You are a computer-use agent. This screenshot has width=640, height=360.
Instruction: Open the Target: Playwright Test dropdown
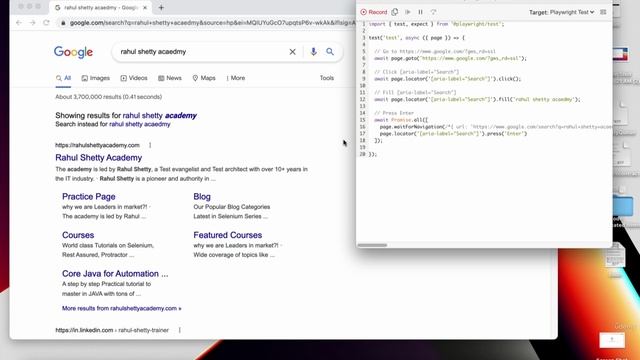[562, 12]
